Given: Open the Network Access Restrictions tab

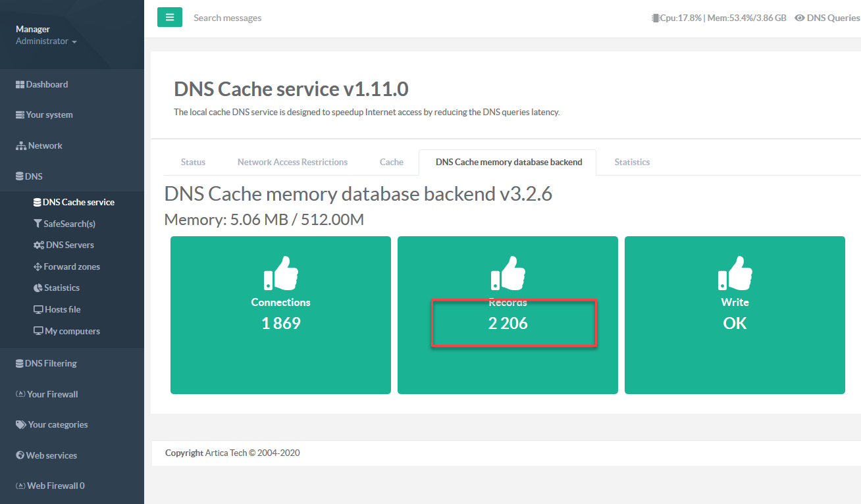Looking at the screenshot, I should 292,162.
